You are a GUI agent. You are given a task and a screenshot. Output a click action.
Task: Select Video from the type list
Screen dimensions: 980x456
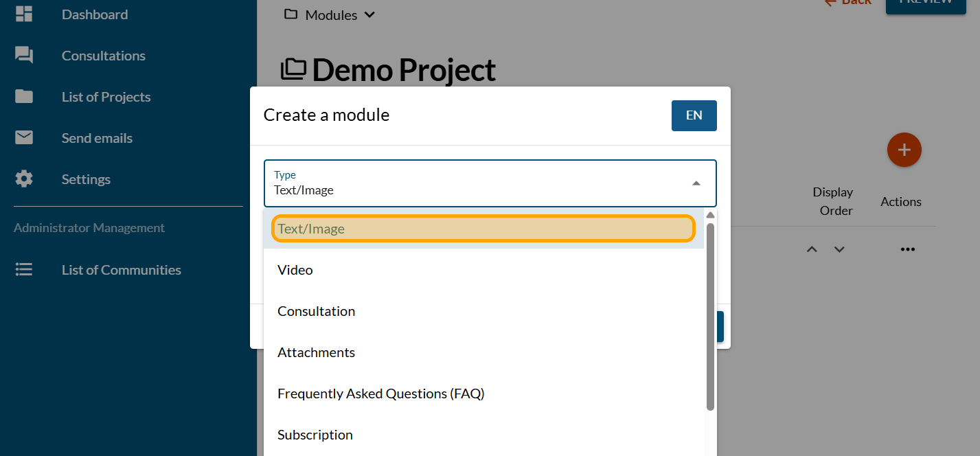pyautogui.click(x=295, y=270)
